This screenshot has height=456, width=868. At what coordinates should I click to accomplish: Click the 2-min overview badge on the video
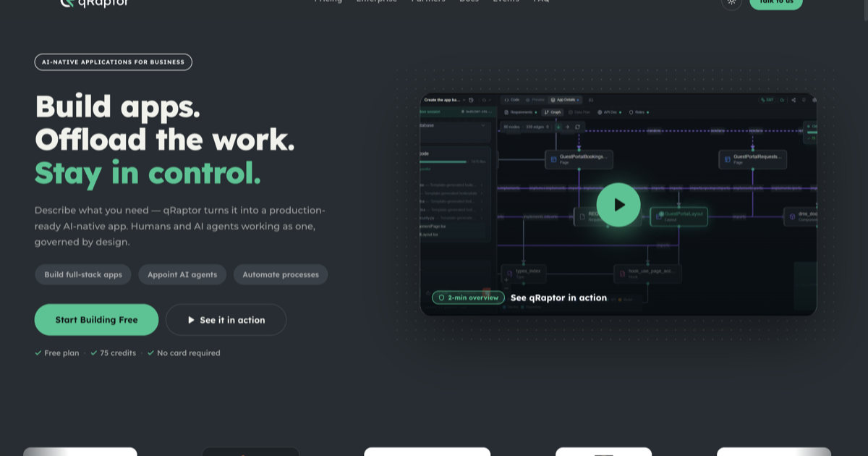[x=468, y=297]
